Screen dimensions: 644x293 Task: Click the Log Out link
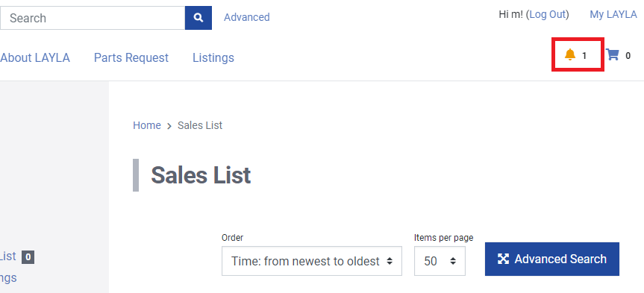[x=548, y=14]
